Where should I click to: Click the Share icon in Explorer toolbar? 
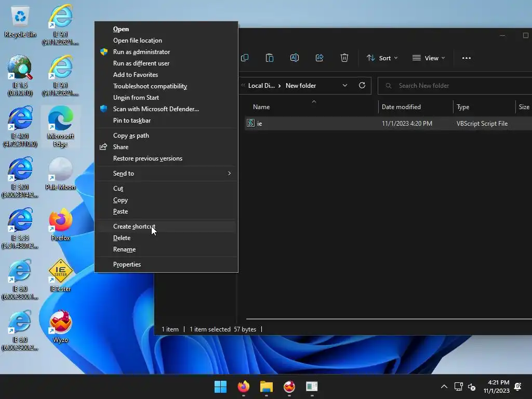tap(320, 58)
